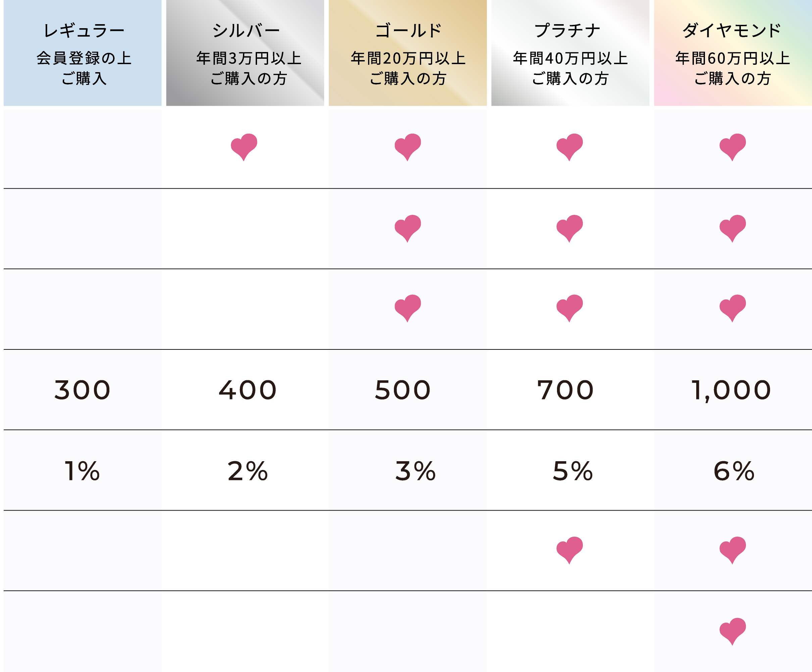Click the 1% rate for レギュラー
The width and height of the screenshot is (812, 672).
[82, 471]
